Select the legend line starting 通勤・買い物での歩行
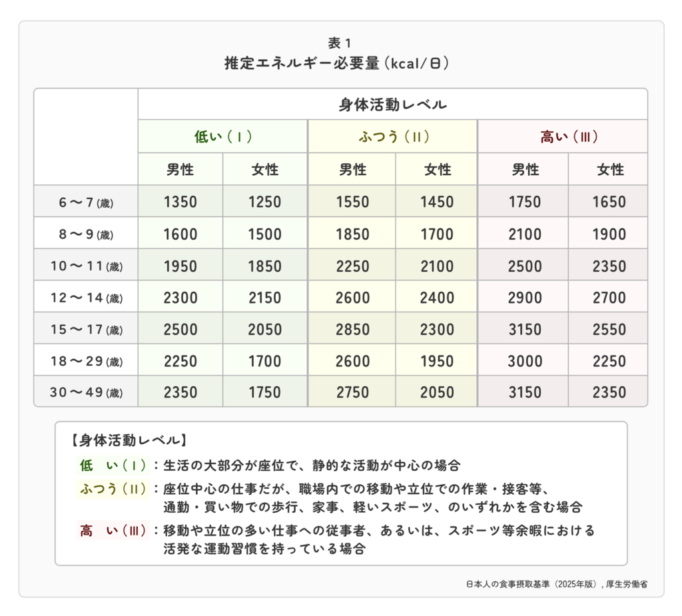Viewport: 682px width, 616px height. point(373,507)
